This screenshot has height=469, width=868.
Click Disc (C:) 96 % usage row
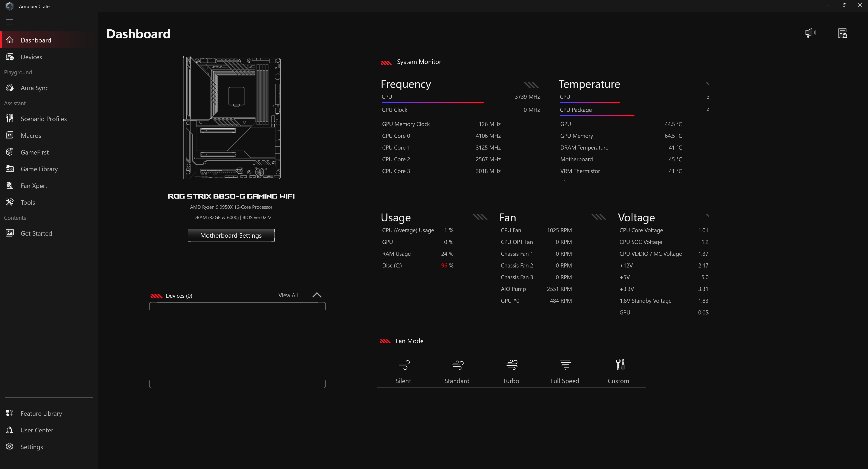[418, 265]
